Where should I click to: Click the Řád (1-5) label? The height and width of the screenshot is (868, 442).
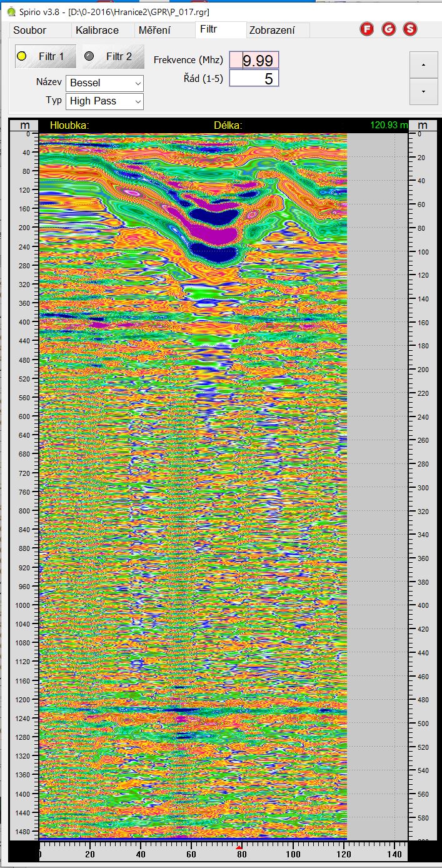pos(203,78)
